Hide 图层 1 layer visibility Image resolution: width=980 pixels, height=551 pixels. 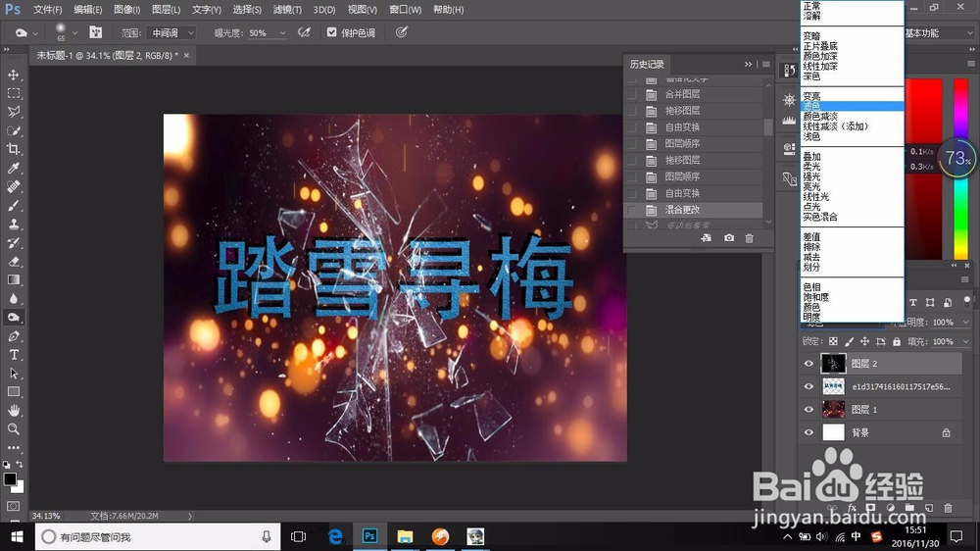tap(808, 410)
